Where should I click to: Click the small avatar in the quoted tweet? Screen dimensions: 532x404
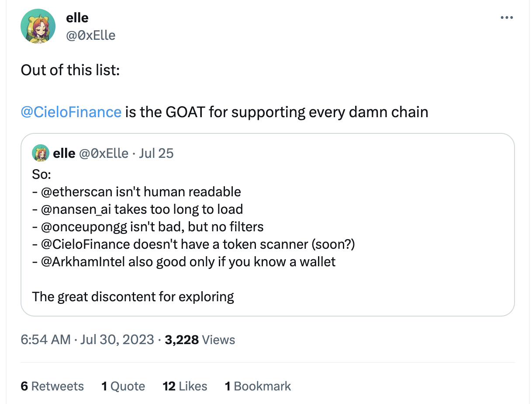[40, 153]
